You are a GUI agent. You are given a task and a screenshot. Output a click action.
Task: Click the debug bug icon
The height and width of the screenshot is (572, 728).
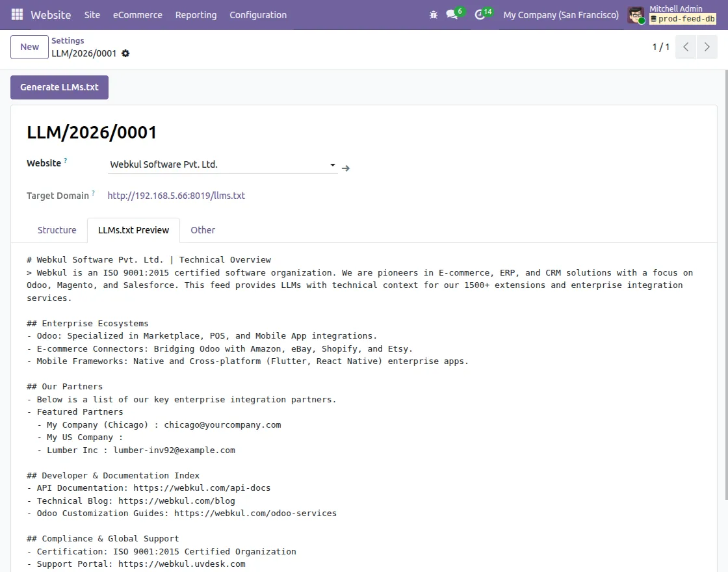434,15
